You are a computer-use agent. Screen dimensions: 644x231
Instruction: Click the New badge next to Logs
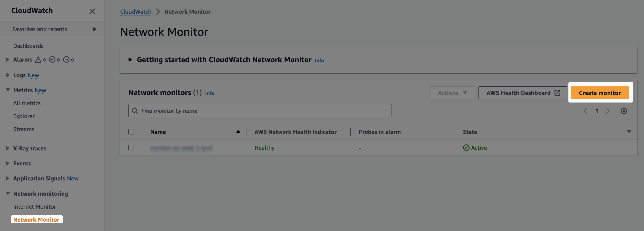[x=34, y=75]
